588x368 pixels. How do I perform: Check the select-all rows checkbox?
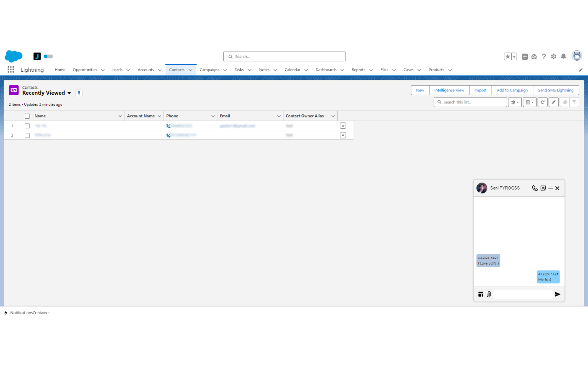tap(27, 116)
